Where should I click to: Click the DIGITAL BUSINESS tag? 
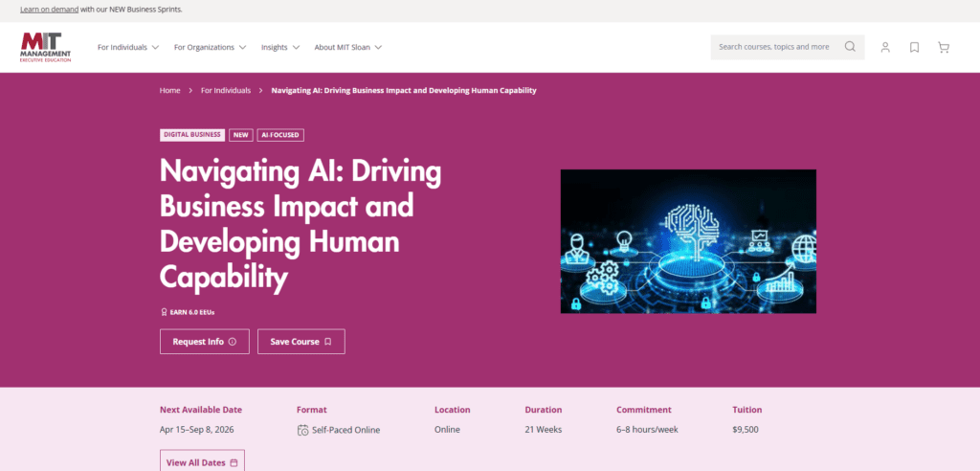click(192, 135)
